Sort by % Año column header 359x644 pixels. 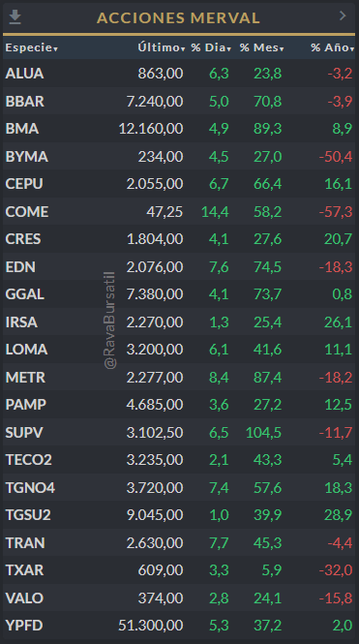[332, 48]
